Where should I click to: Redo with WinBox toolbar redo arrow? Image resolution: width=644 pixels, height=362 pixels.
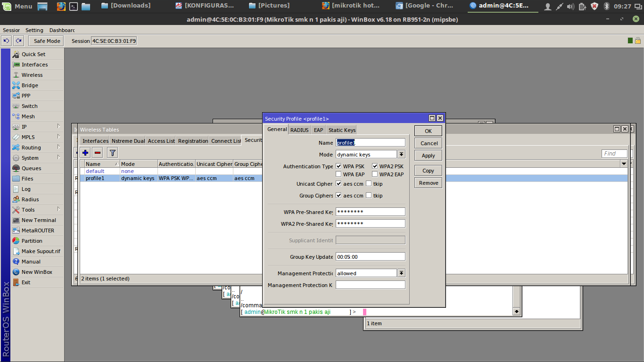click(18, 41)
